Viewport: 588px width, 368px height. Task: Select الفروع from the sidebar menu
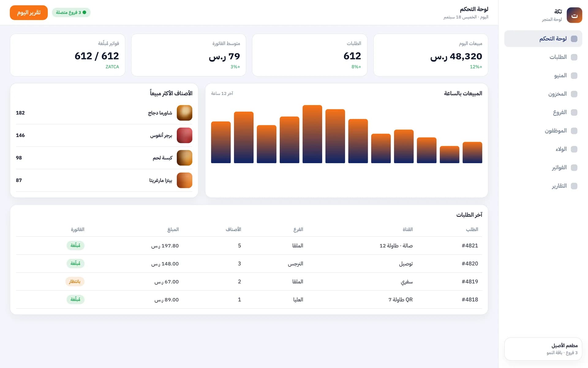(543, 112)
